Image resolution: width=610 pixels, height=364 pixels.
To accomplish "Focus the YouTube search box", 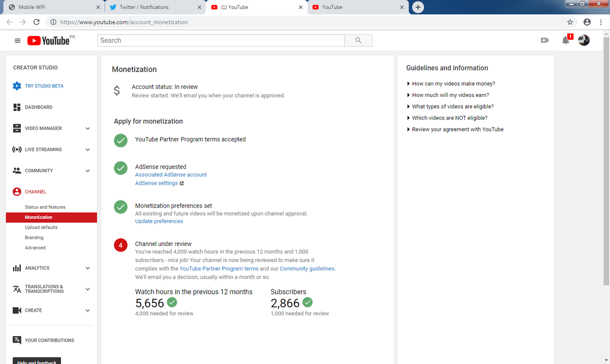I will pos(221,41).
